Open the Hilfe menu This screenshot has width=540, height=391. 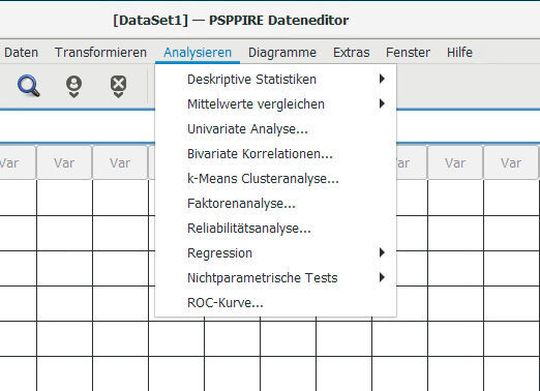(459, 52)
